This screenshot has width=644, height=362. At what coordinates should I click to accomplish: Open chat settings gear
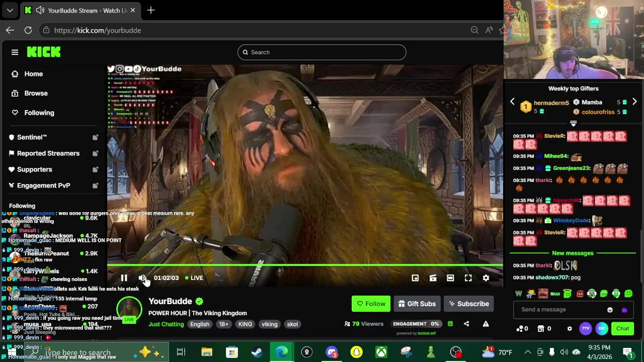point(570,329)
